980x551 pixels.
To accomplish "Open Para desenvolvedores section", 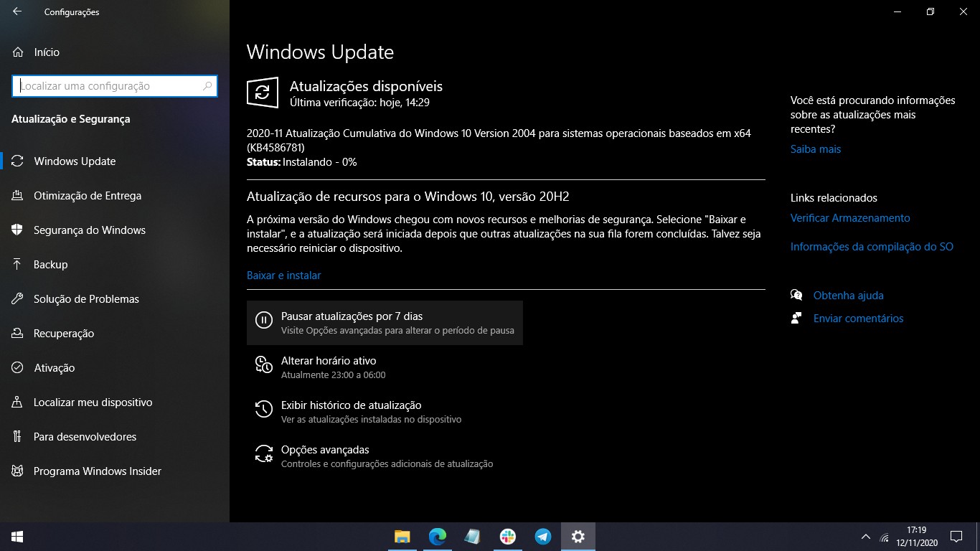I will click(115, 437).
